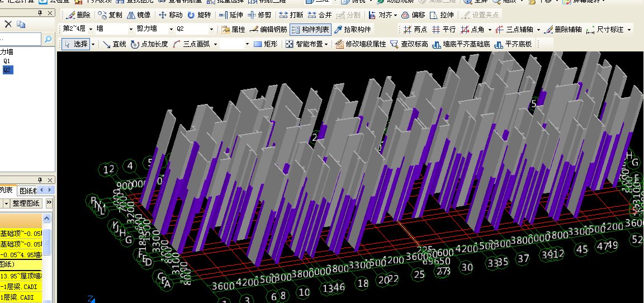Click the 三点辅轴 three-point aux axis tool
This screenshot has width=644, height=303.
(514, 30)
